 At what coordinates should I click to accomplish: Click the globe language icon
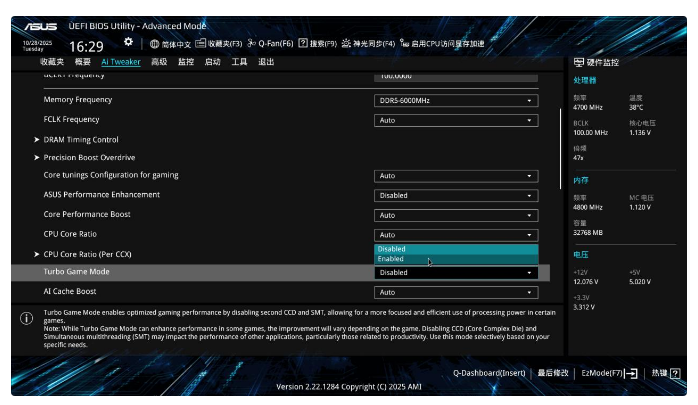point(155,44)
